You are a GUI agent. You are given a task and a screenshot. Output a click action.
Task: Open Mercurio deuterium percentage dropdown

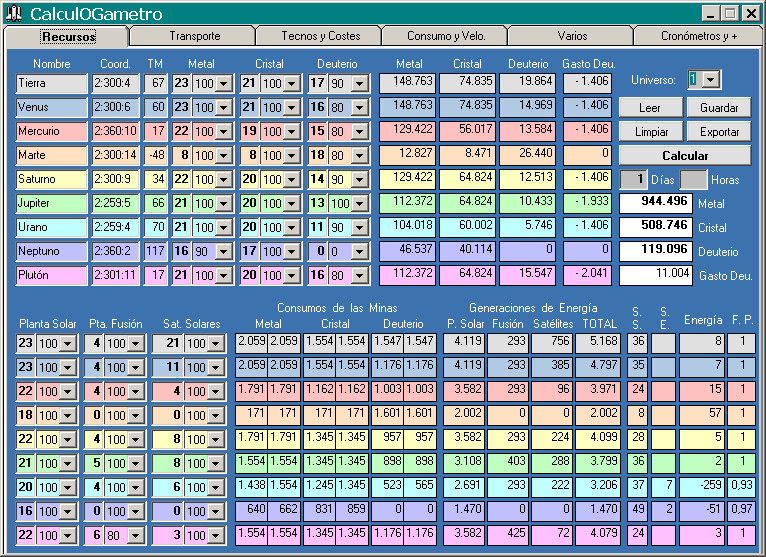tap(360, 131)
